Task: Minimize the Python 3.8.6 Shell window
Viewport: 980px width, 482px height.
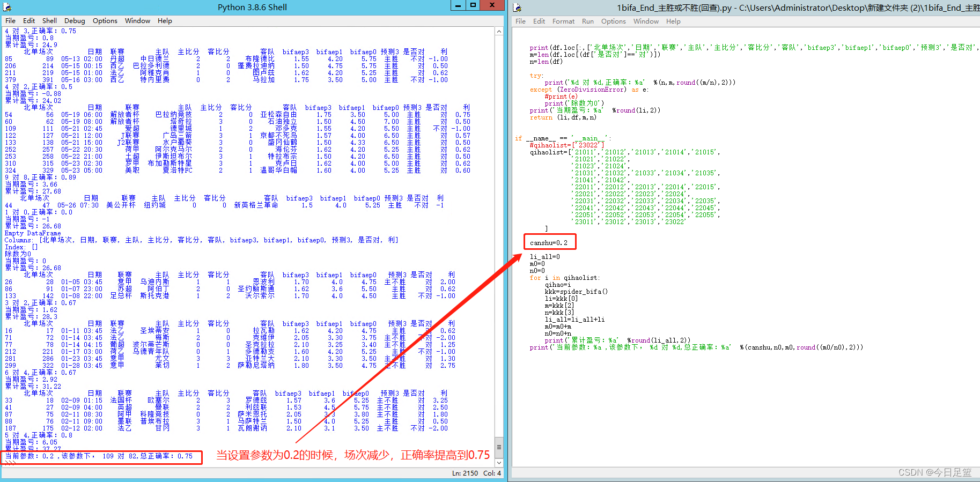Action: (458, 5)
